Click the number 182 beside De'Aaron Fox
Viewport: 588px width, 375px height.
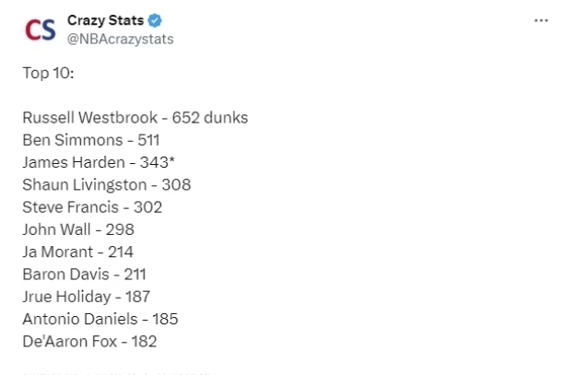pos(144,342)
